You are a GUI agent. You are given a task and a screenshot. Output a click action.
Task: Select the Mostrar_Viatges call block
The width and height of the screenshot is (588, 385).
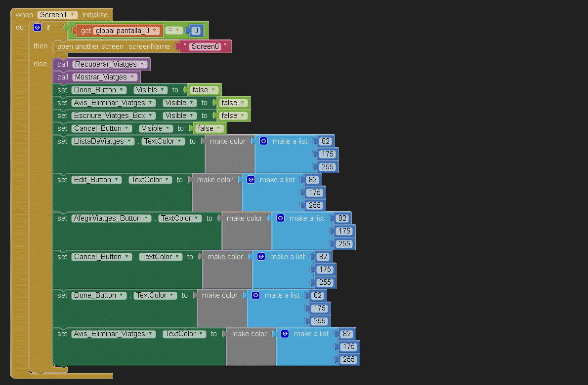point(63,77)
